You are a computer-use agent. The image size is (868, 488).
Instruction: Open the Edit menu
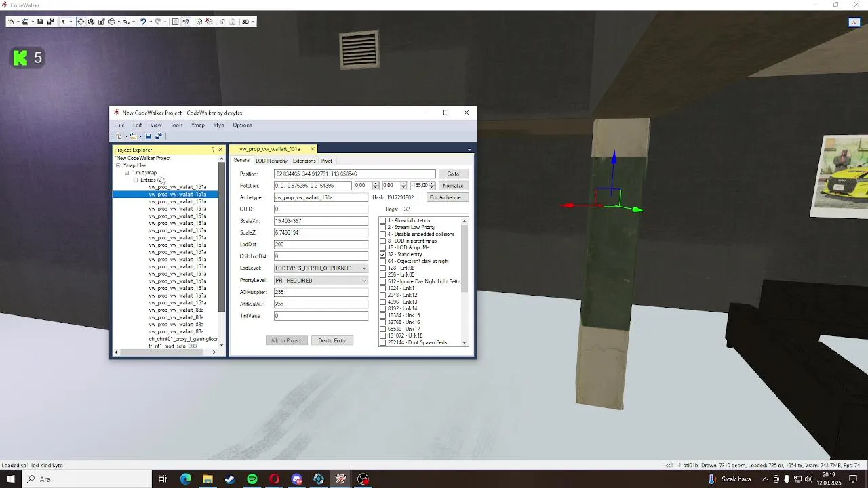[138, 125]
